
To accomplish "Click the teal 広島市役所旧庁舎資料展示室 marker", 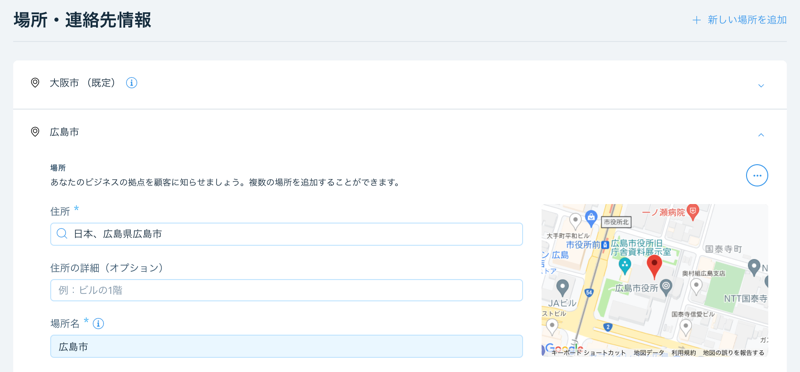I will (624, 265).
